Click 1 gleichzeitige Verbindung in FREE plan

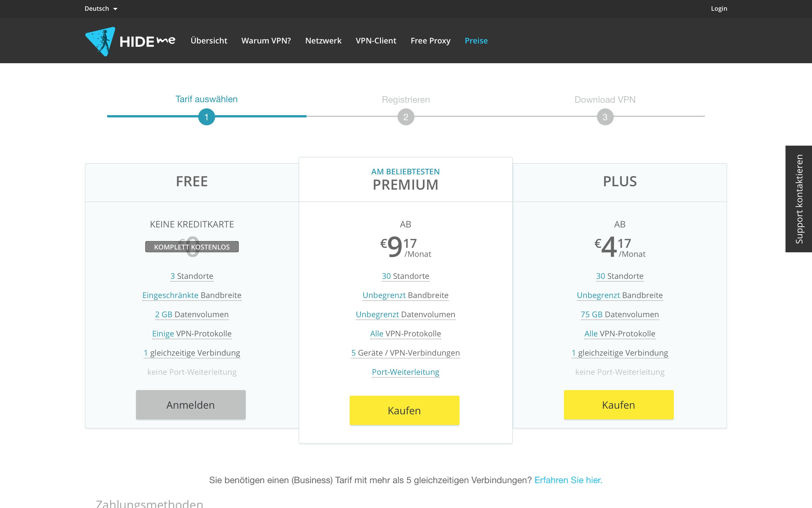(x=192, y=353)
